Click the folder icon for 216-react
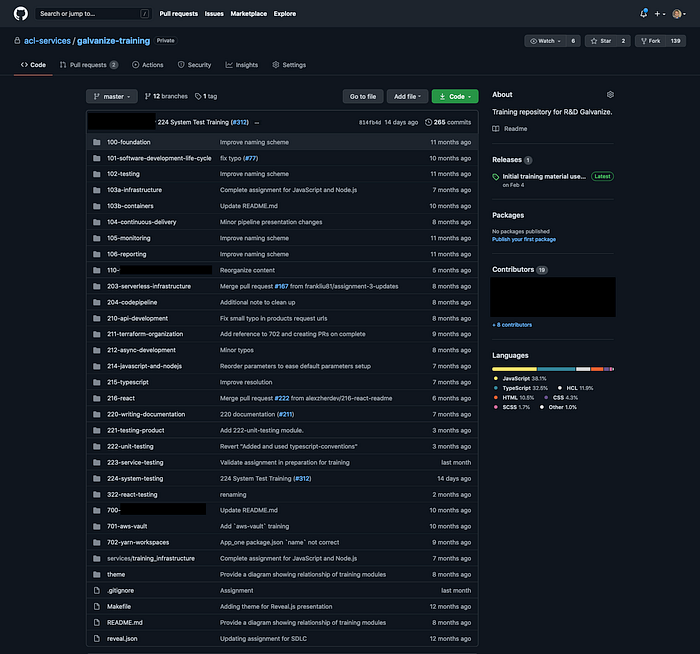700x654 pixels. pos(96,398)
